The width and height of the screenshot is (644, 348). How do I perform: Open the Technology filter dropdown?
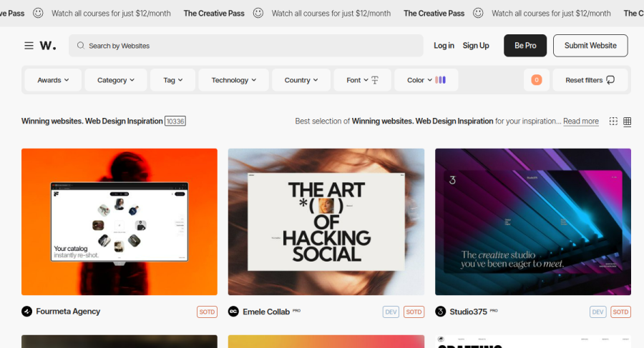pyautogui.click(x=234, y=80)
